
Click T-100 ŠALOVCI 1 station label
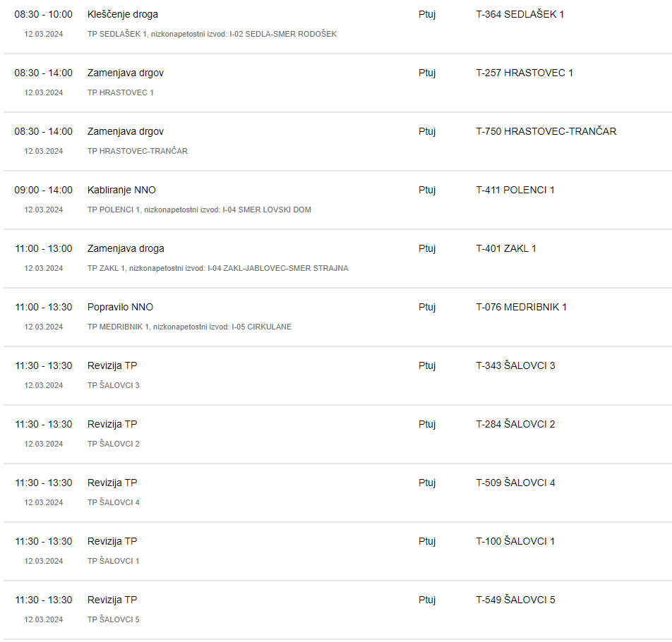coord(515,541)
